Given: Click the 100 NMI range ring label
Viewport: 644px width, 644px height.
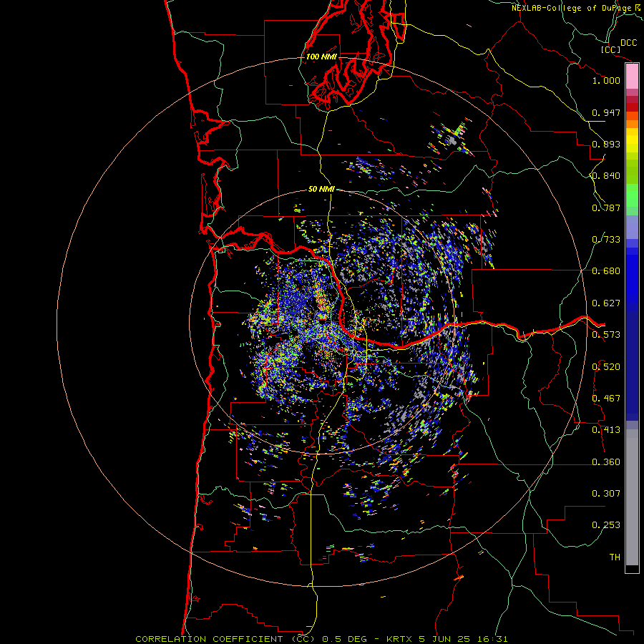Looking at the screenshot, I should pos(321,57).
